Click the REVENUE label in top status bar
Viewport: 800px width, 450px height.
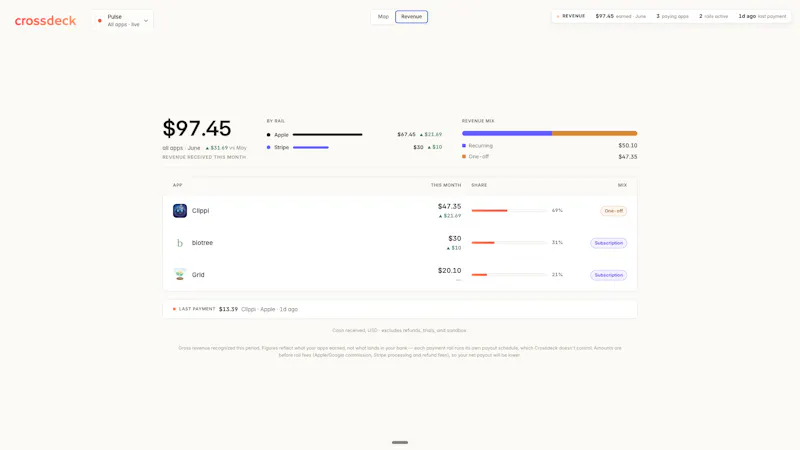pos(573,16)
